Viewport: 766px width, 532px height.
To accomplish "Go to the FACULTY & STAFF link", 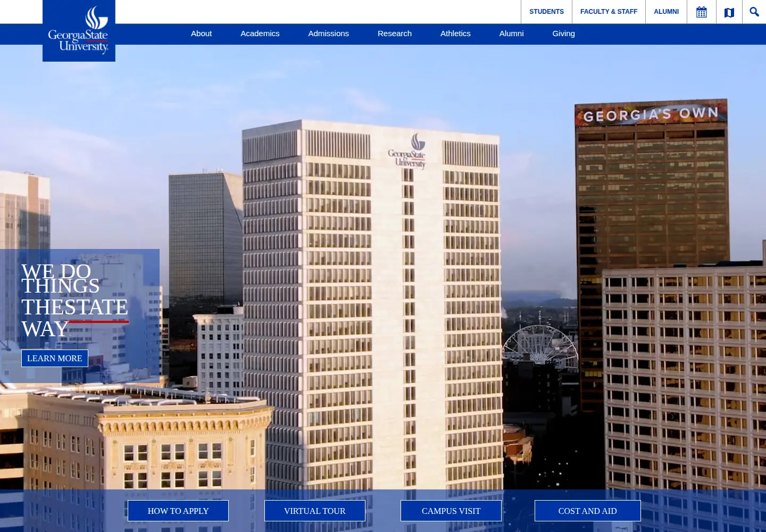I will 609,12.
